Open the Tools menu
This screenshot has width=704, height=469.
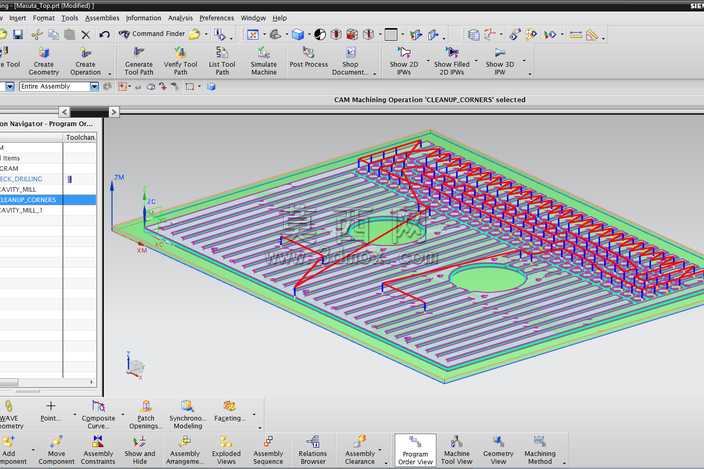70,18
